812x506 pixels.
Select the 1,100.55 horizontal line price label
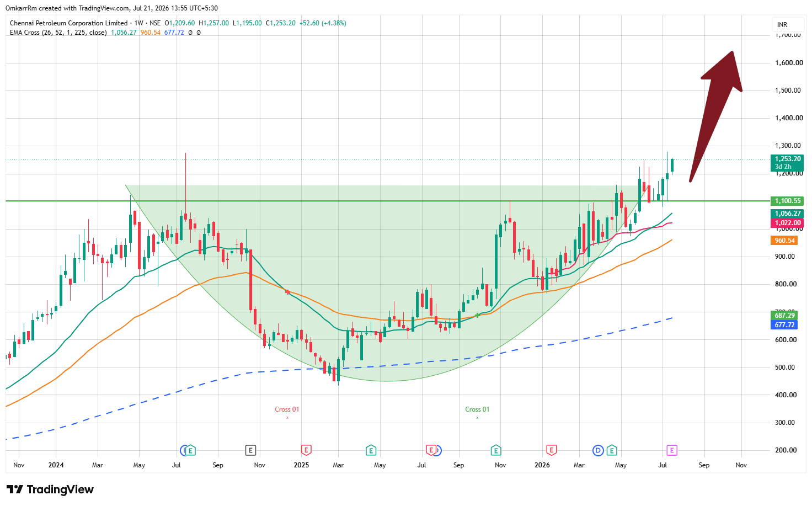click(x=787, y=201)
